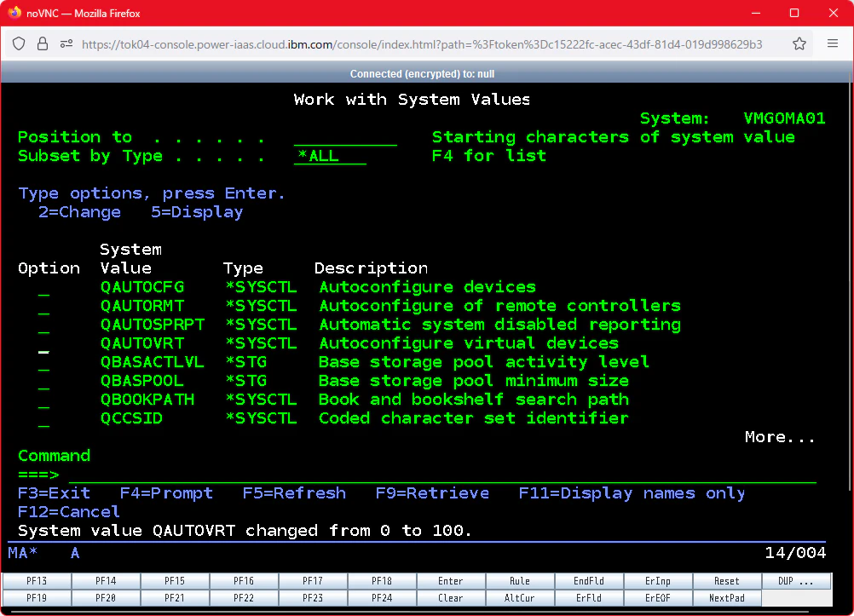Click 'Book and bookshelf search path' description
The width and height of the screenshot is (854, 616).
tap(473, 400)
